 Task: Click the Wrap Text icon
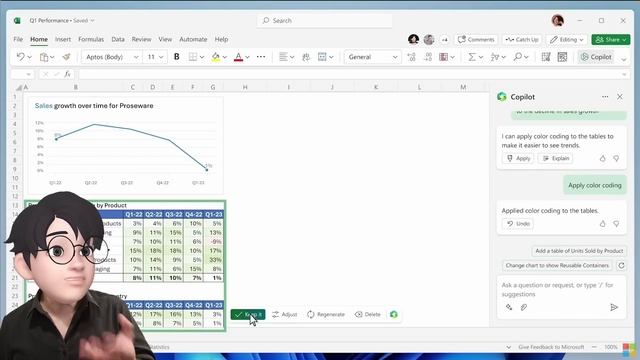(306, 57)
